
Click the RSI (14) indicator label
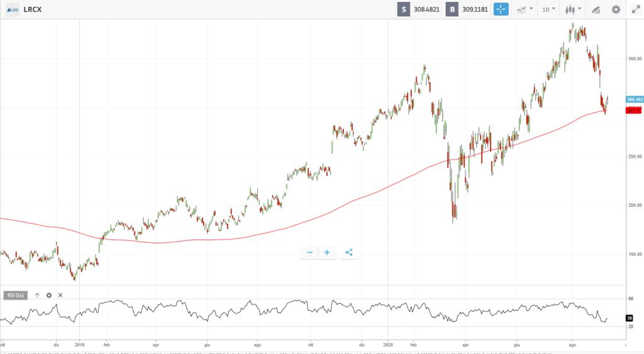click(15, 295)
